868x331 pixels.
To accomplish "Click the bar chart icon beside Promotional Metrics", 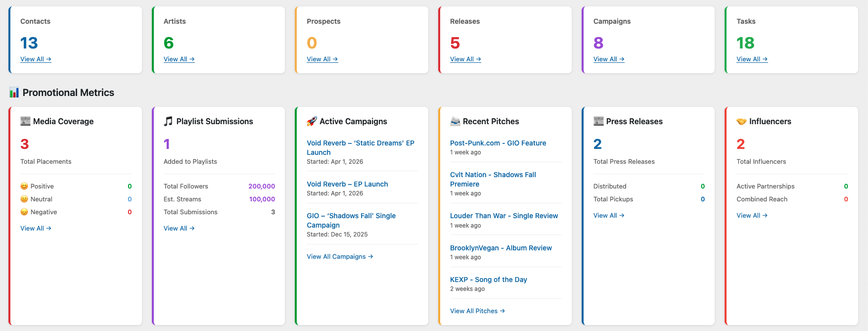I will (x=14, y=93).
